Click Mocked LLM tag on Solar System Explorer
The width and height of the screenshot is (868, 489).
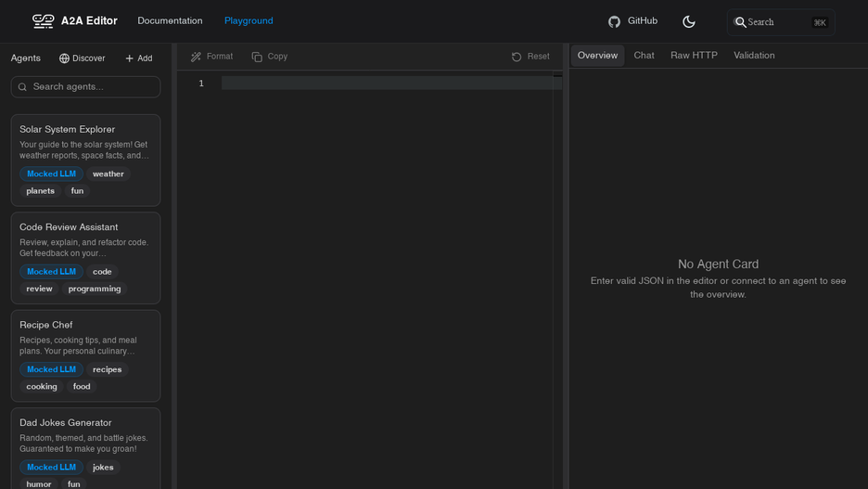[52, 174]
